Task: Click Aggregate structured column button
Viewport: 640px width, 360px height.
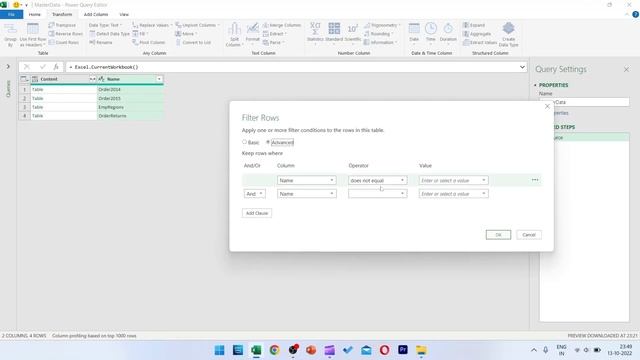Action: pyautogui.click(x=477, y=34)
